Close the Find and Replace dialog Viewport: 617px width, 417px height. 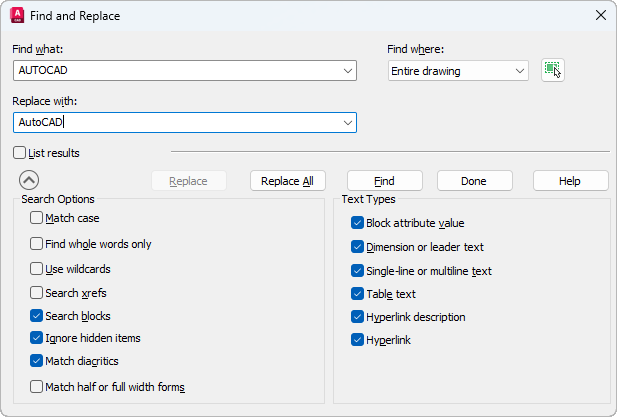[600, 15]
